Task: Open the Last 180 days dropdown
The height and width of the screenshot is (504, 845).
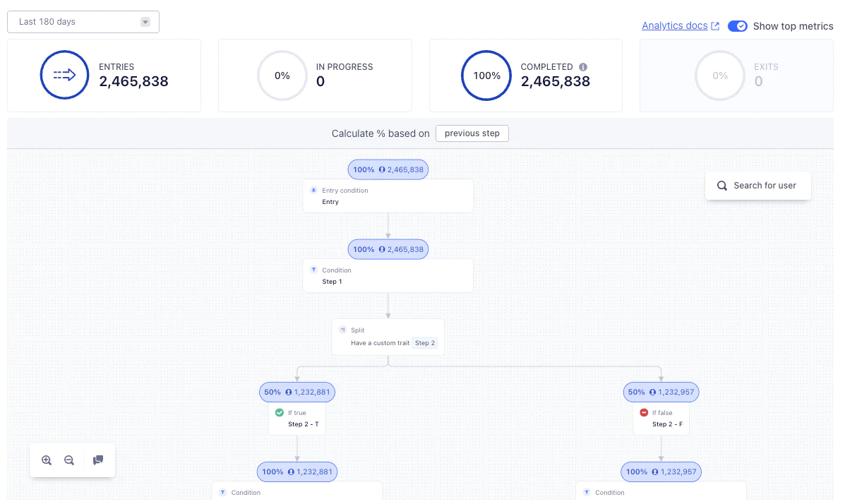Action: tap(83, 22)
